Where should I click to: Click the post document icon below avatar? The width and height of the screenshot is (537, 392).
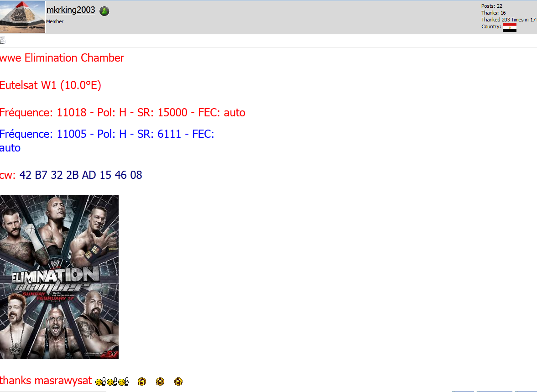point(3,41)
